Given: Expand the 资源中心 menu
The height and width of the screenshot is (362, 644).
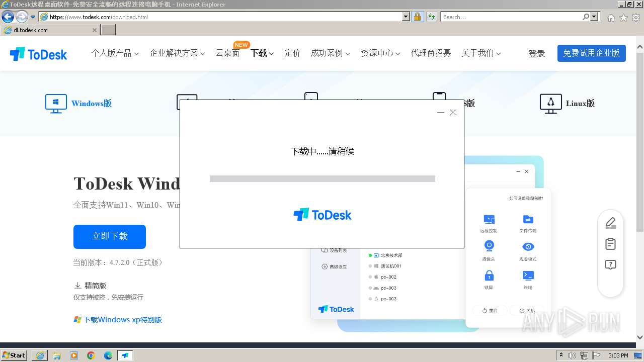Looking at the screenshot, I should pyautogui.click(x=380, y=53).
